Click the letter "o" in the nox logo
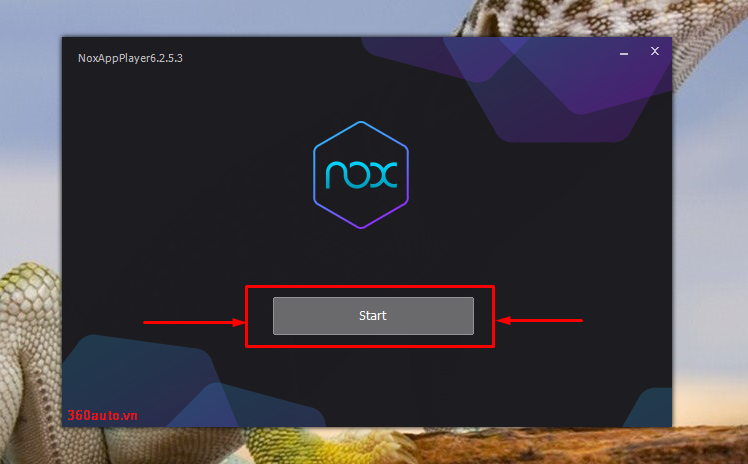The height and width of the screenshot is (464, 748). 360,175
